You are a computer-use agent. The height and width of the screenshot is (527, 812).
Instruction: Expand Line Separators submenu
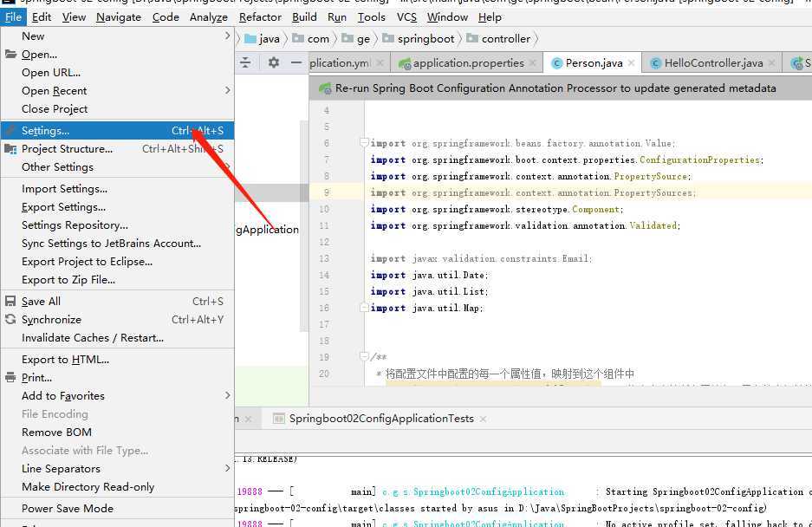(118, 468)
